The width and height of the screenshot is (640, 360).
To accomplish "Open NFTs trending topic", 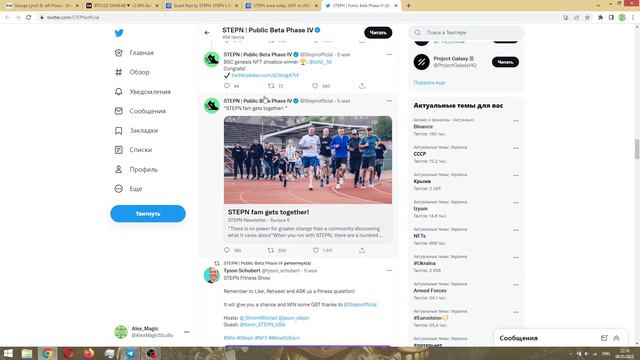I will [x=420, y=236].
